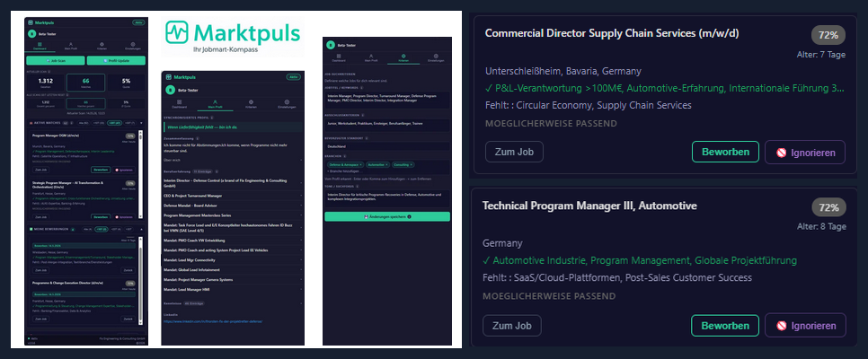This screenshot has height=359, width=868.
Task: Click the Aktiv badge in the Job-Scan panel
Action: click(138, 22)
